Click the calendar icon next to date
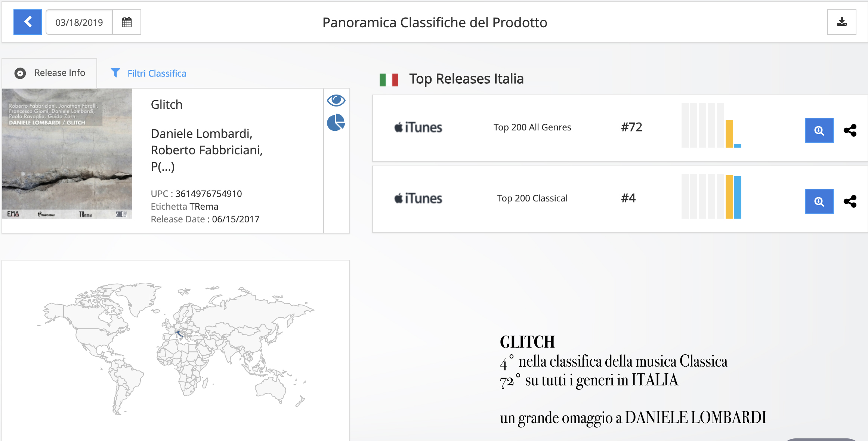This screenshot has height=441, width=868. coord(126,22)
